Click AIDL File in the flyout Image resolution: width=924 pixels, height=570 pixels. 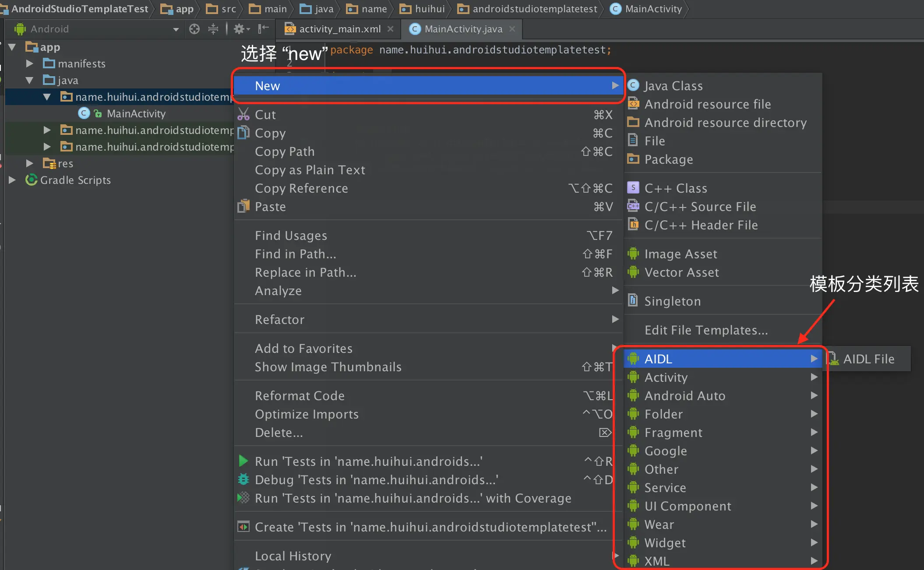[x=868, y=359]
